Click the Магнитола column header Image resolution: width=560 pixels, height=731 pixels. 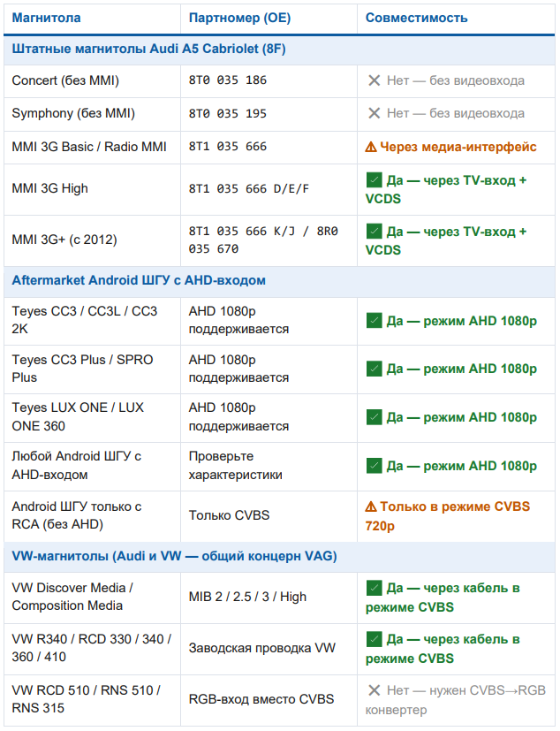pyautogui.click(x=46, y=18)
